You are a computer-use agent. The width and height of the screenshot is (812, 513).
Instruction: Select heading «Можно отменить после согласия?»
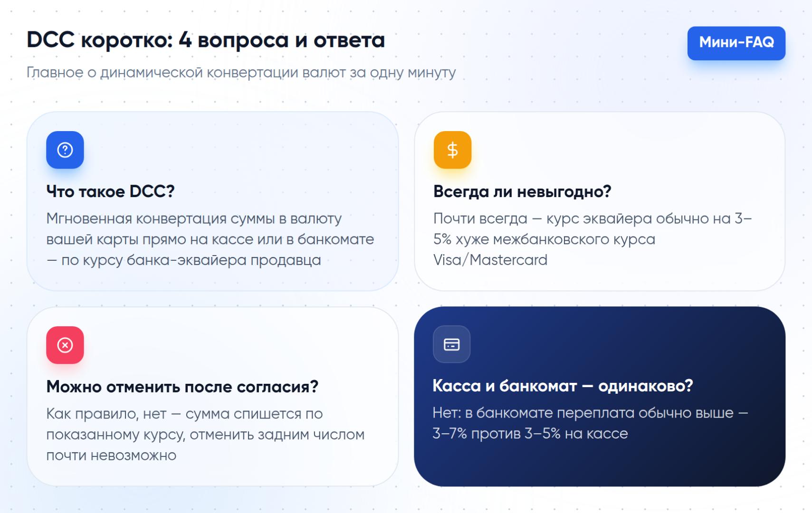click(x=182, y=387)
